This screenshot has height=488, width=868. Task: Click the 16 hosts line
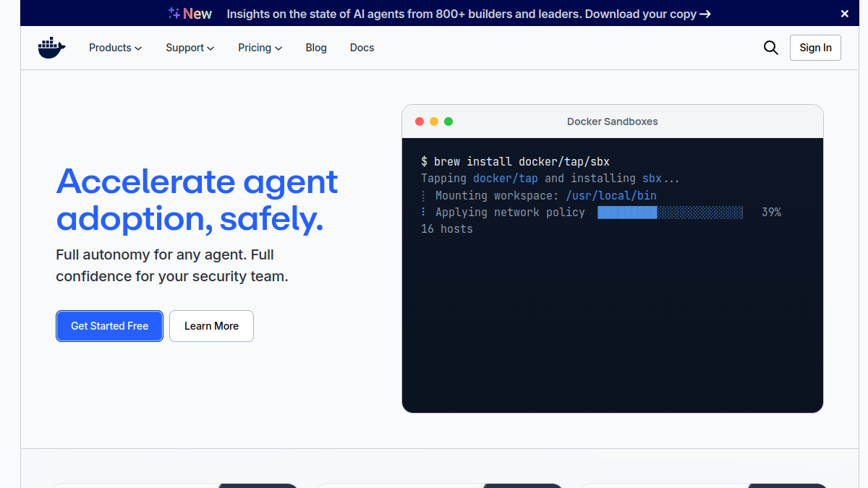coord(447,229)
